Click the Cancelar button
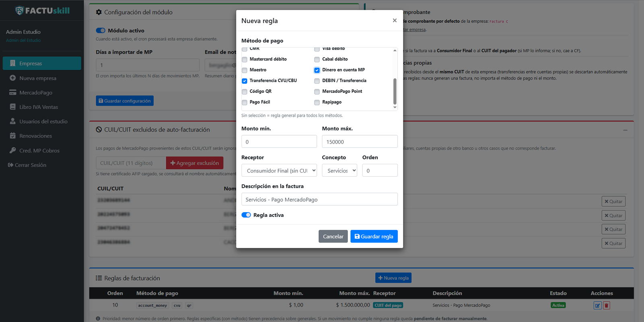The width and height of the screenshot is (644, 322). (333, 236)
